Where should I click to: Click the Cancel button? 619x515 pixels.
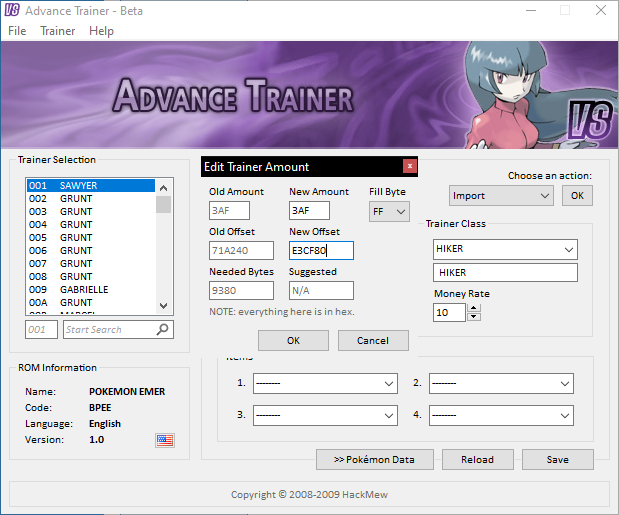point(372,340)
